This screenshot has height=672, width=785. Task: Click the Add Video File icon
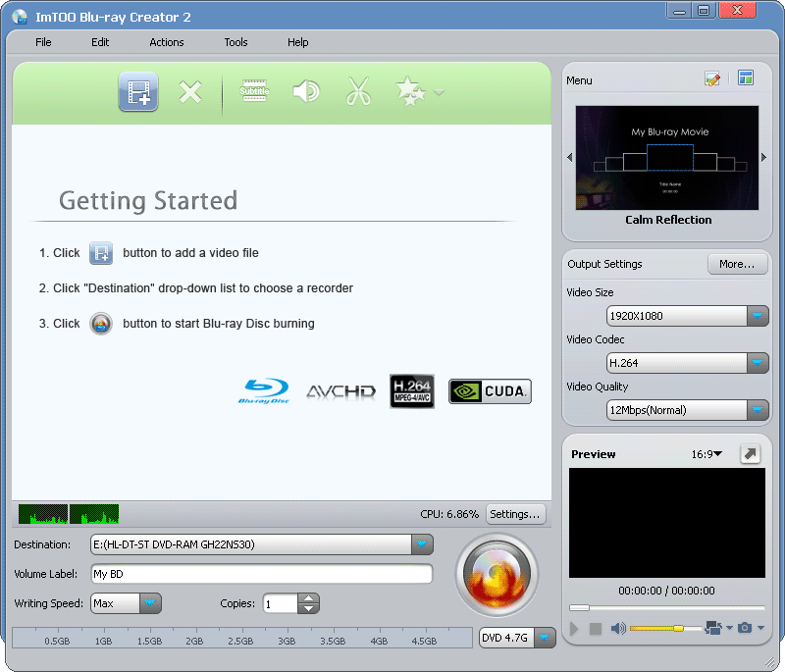click(137, 91)
